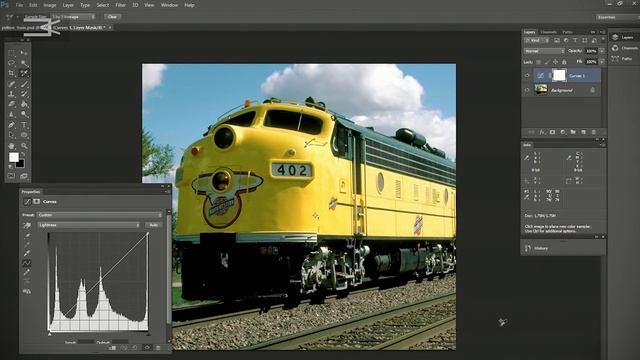Filter layers by pixel layers

pyautogui.click(x=557, y=40)
